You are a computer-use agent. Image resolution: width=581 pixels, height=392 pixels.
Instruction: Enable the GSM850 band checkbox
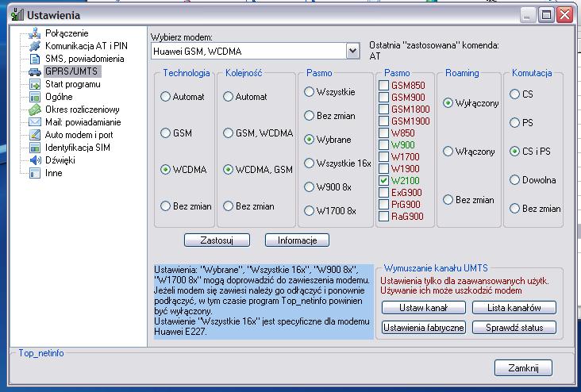[384, 86]
